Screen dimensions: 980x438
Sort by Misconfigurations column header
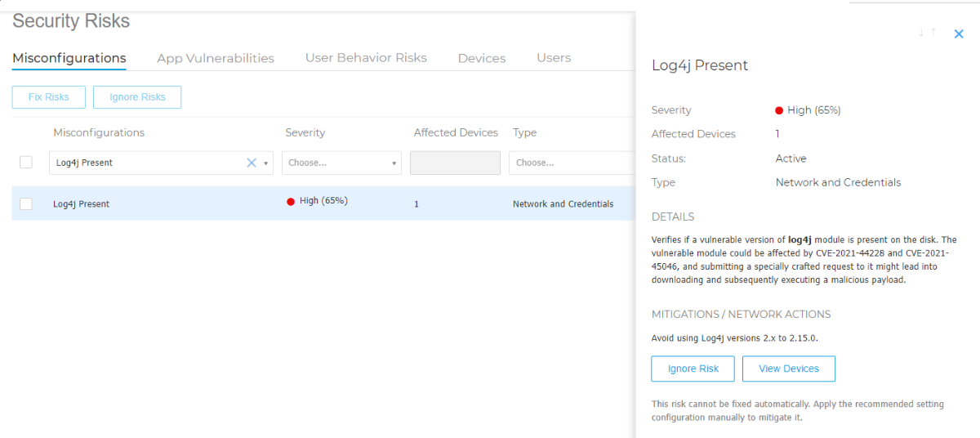(x=99, y=132)
